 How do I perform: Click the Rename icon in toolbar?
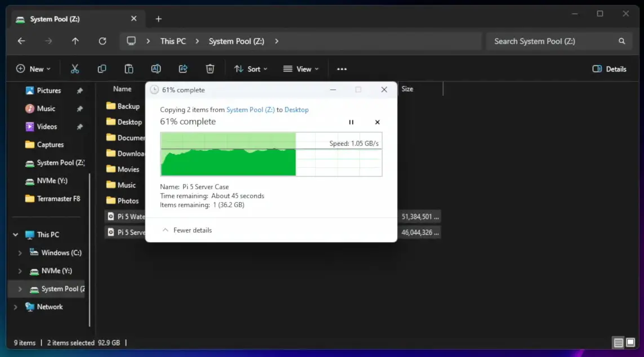point(156,69)
